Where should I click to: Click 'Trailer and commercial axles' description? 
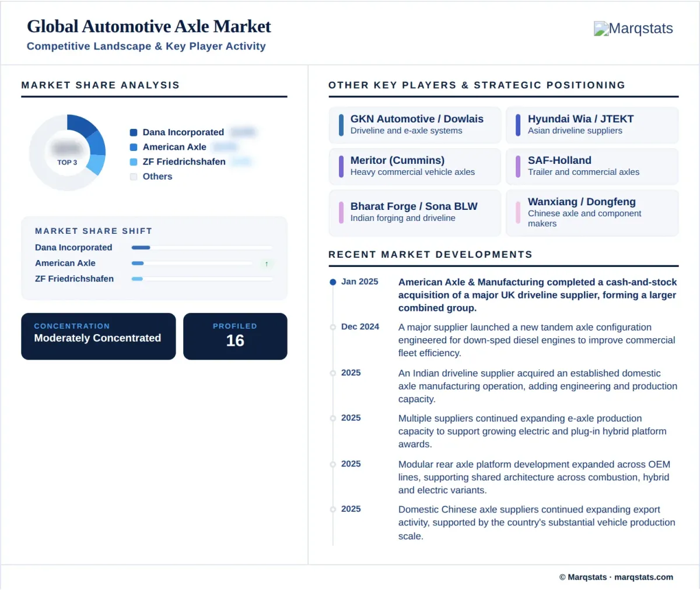click(x=583, y=172)
